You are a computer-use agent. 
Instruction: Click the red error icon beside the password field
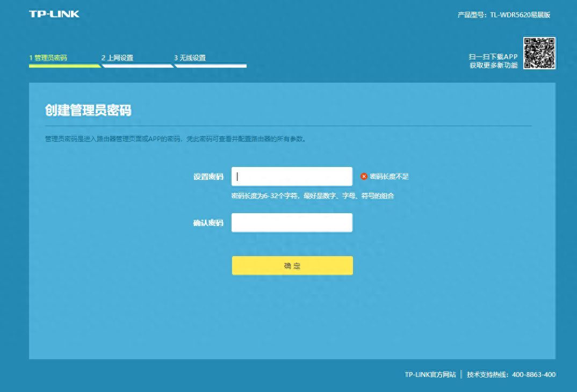coord(365,176)
